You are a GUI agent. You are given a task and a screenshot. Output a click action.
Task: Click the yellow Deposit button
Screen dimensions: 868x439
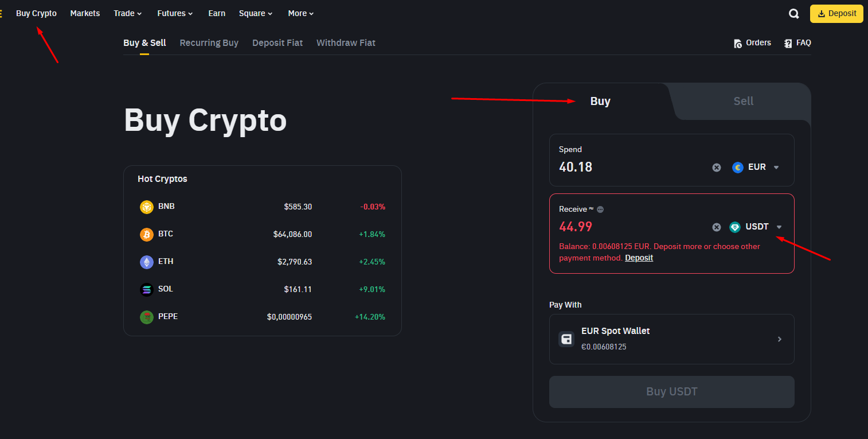[836, 13]
